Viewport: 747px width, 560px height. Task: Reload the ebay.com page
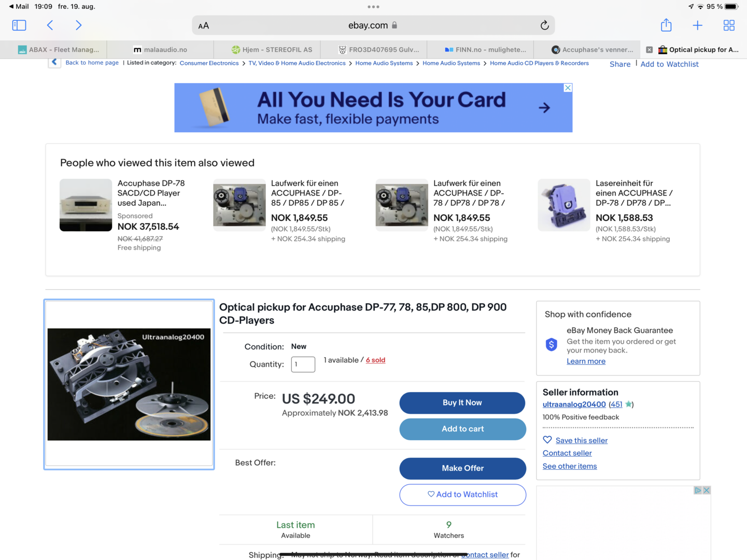tap(544, 25)
